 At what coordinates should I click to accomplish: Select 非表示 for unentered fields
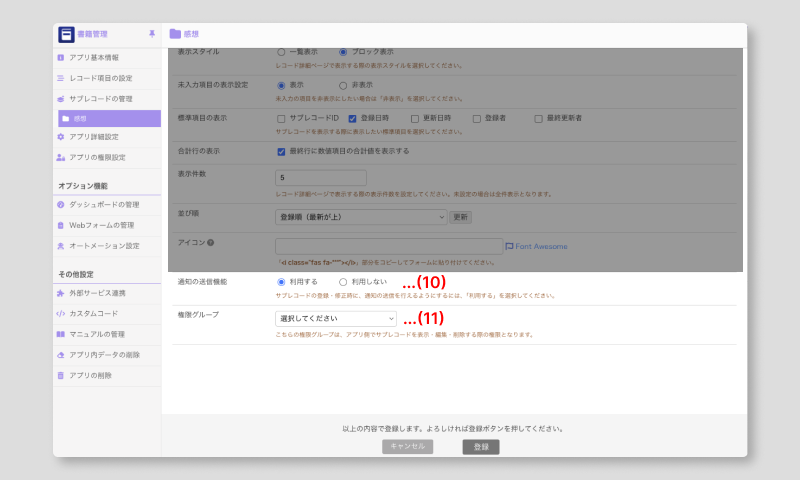click(343, 85)
